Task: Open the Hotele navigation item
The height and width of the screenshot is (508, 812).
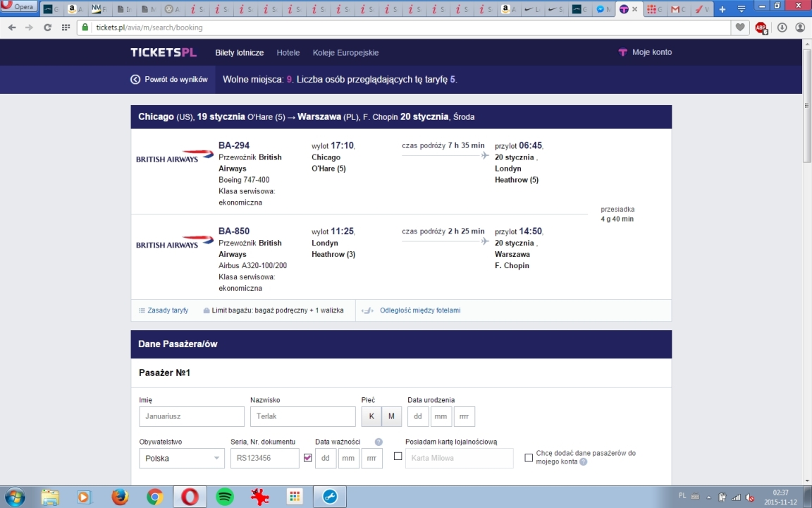Action: pos(288,52)
